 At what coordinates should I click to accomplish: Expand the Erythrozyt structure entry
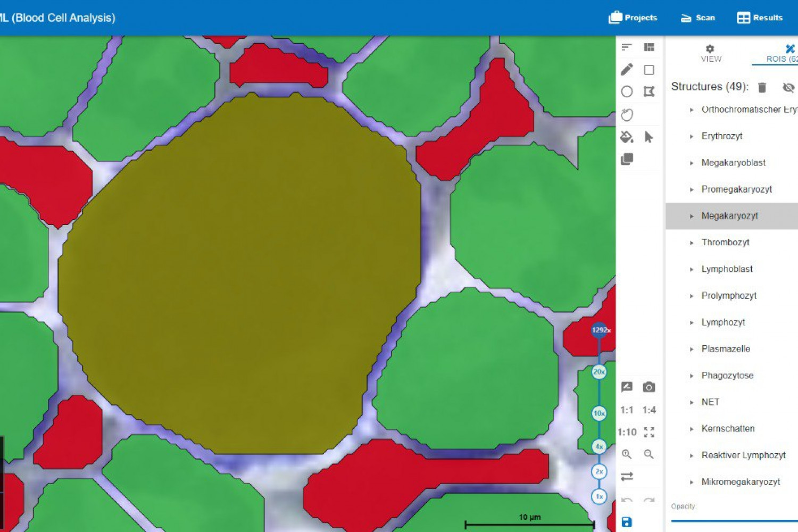(692, 136)
